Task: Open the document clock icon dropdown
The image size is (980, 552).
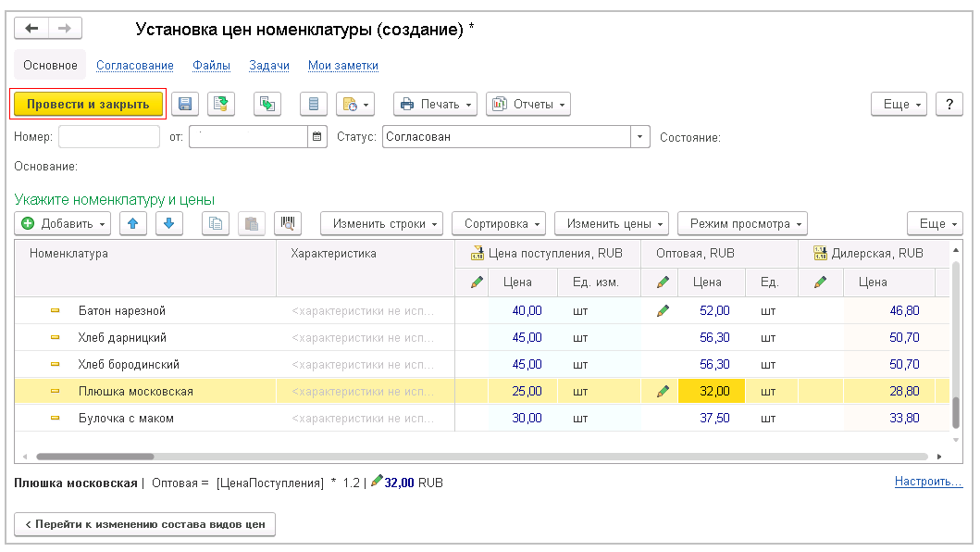Action: click(x=355, y=104)
